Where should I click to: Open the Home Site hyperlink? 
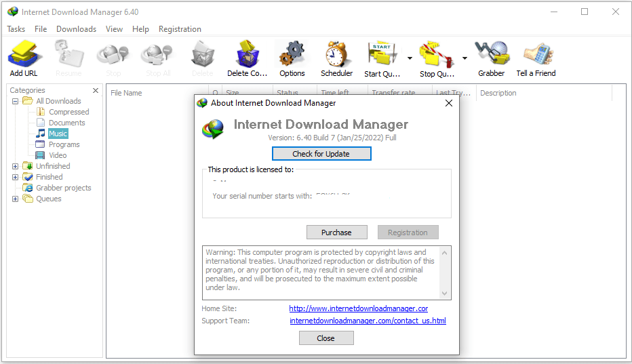pyautogui.click(x=358, y=308)
